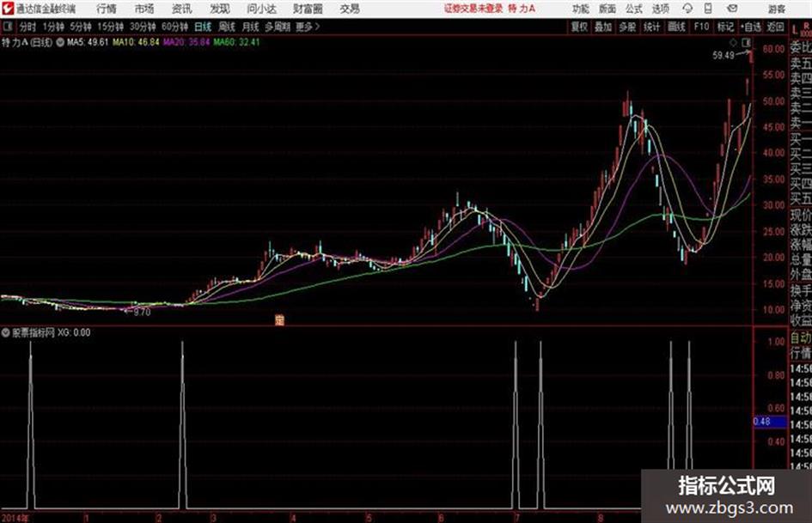The image size is (812, 523).
Task: Click the Tongdaxin red logo icon
Action: (x=7, y=9)
